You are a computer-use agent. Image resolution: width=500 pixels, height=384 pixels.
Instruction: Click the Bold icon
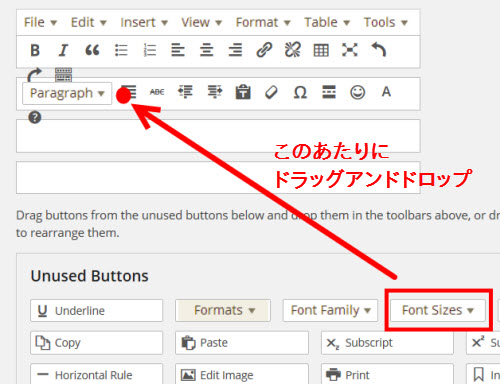pyautogui.click(x=35, y=50)
